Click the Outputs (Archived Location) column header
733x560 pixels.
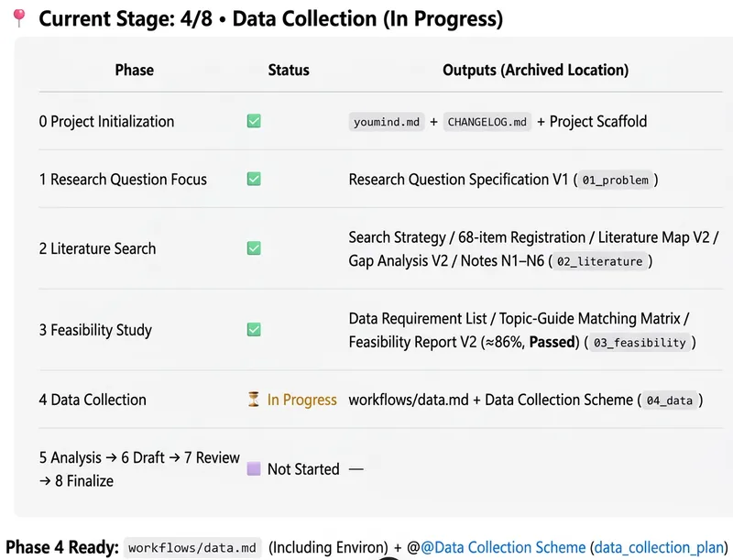(x=536, y=71)
